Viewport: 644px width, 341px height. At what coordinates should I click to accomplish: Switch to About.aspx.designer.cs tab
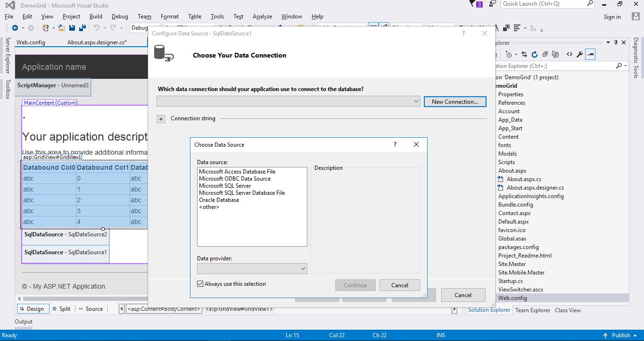click(x=97, y=42)
